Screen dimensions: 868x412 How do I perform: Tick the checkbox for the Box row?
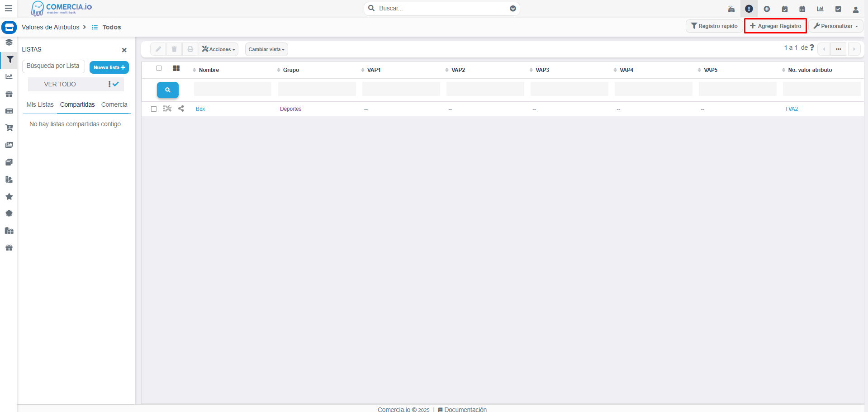pyautogui.click(x=154, y=109)
